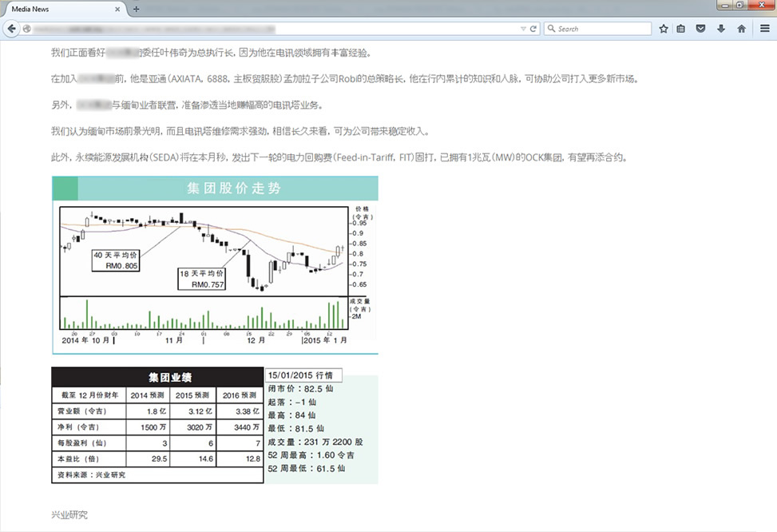
Task: Open the bookmarks list icon
Action: tap(681, 29)
